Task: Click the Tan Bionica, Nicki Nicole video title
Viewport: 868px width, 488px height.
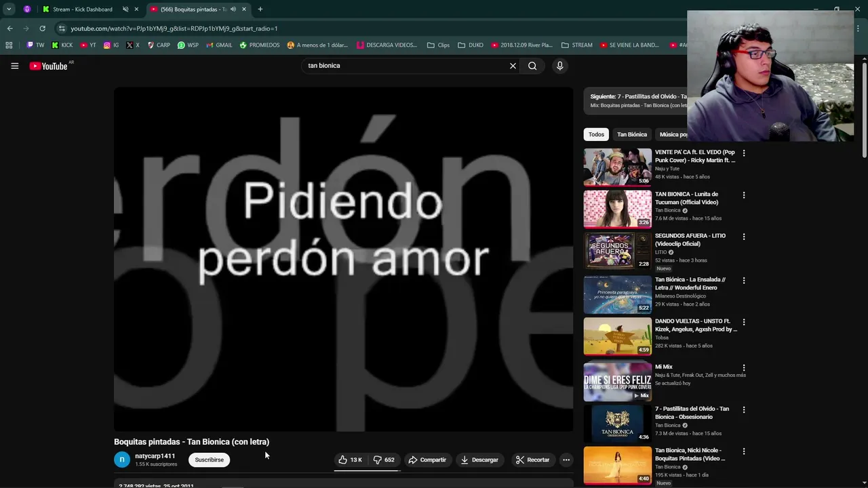Action: pyautogui.click(x=690, y=454)
